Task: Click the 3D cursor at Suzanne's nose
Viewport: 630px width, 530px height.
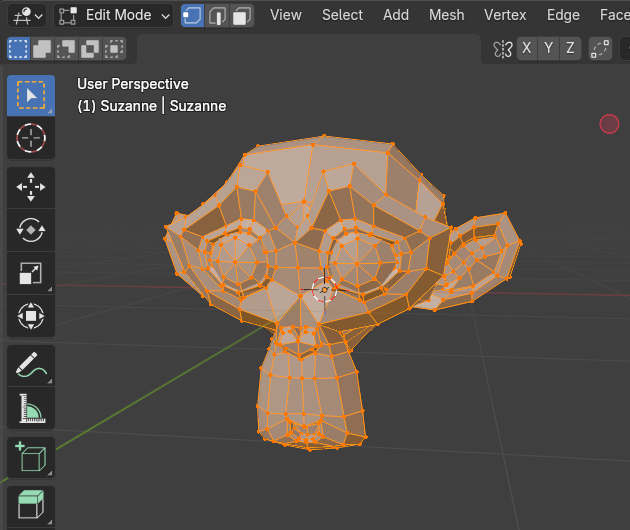Action: coord(324,290)
